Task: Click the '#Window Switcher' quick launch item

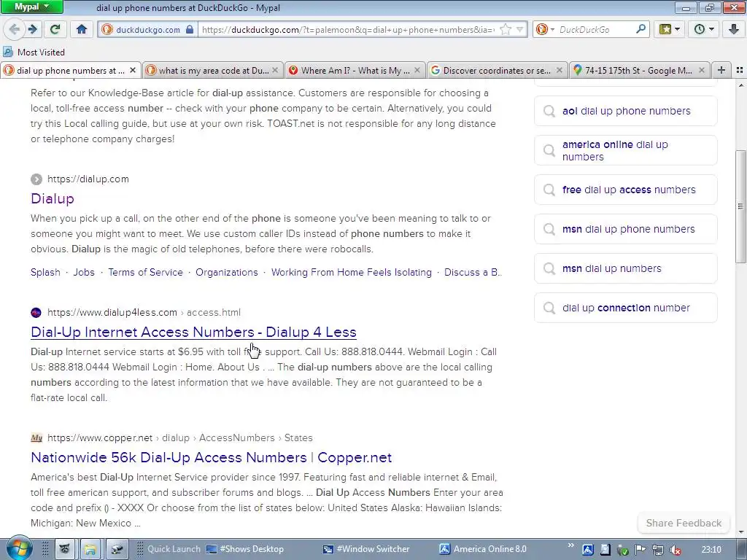Action: coord(366,549)
